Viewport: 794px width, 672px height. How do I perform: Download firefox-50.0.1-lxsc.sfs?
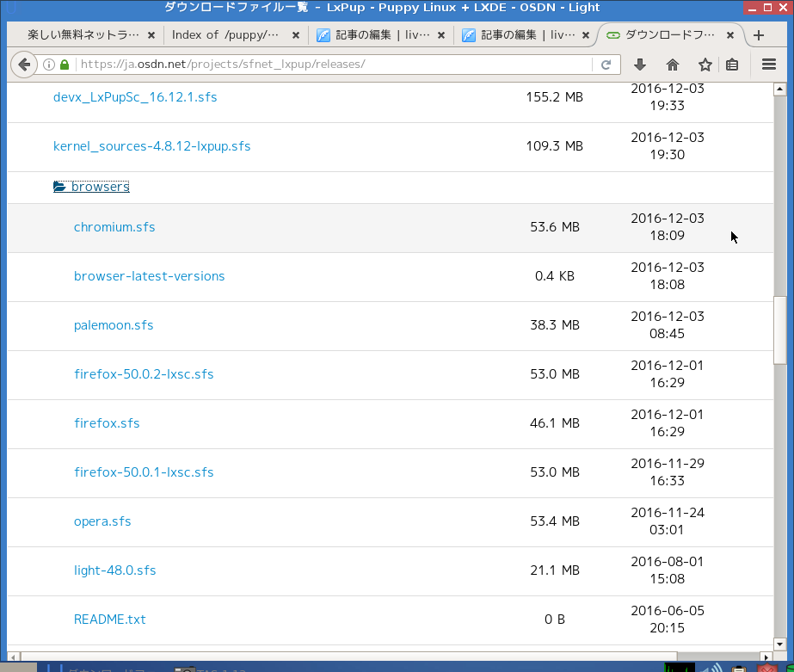144,473
